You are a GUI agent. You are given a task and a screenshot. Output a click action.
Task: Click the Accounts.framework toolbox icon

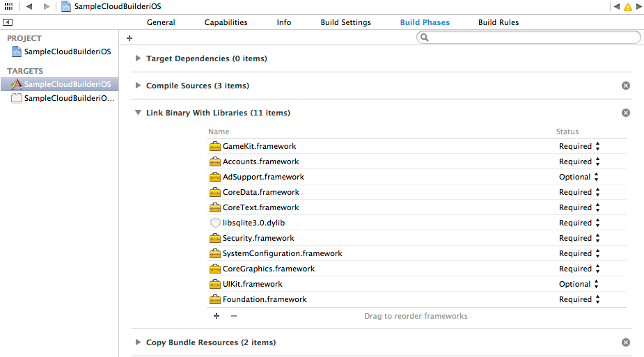click(x=215, y=161)
